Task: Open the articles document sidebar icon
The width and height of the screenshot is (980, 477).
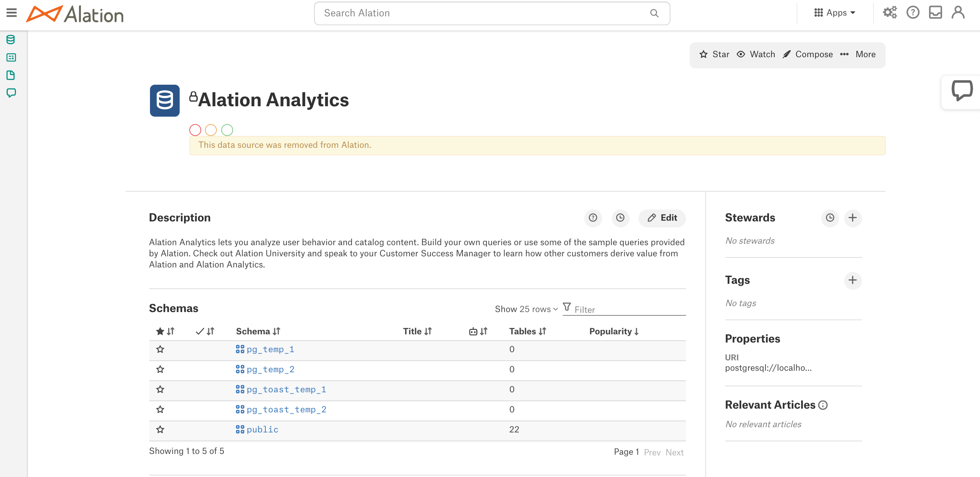Action: (x=11, y=75)
